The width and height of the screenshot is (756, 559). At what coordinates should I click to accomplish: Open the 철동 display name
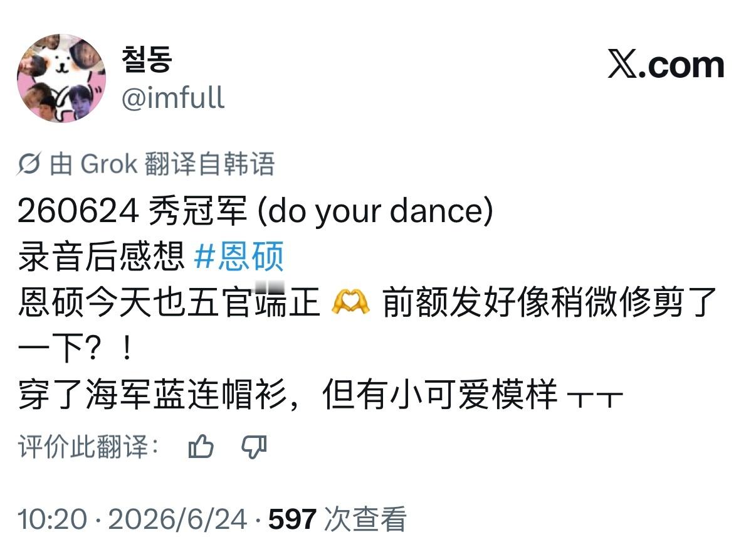147,60
